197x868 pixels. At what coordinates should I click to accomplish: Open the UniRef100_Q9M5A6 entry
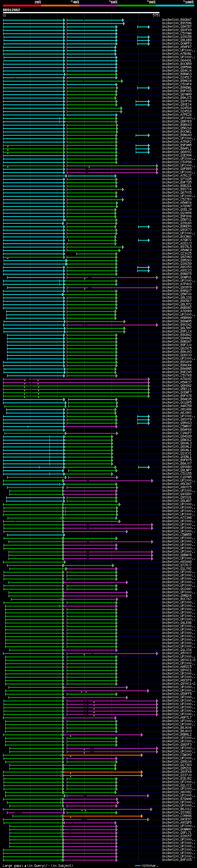click(x=176, y=67)
